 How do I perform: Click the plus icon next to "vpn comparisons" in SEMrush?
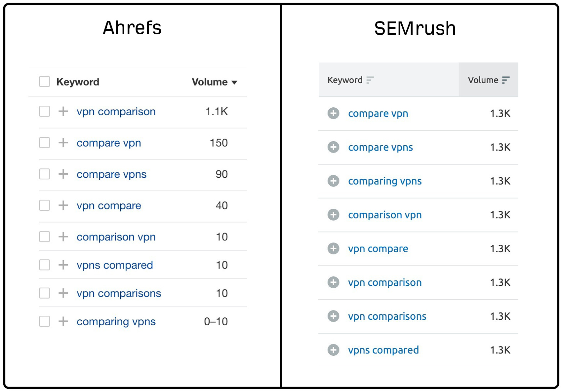click(x=334, y=316)
